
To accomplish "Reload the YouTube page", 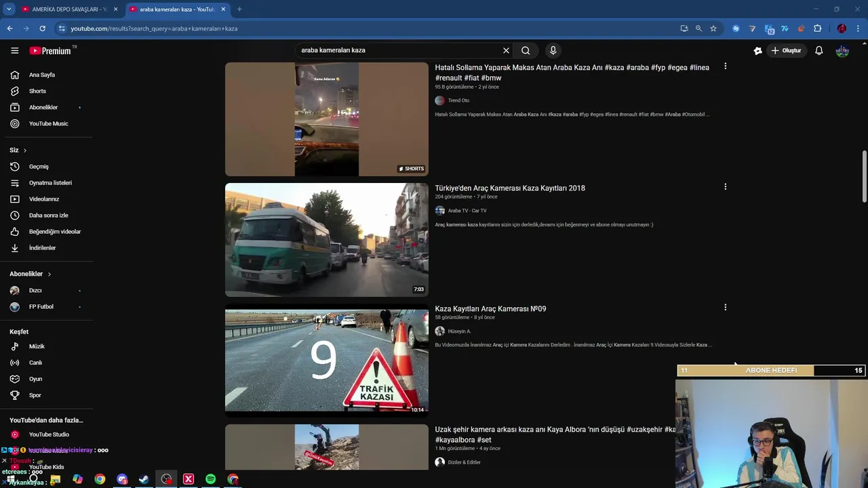I will coord(42,28).
